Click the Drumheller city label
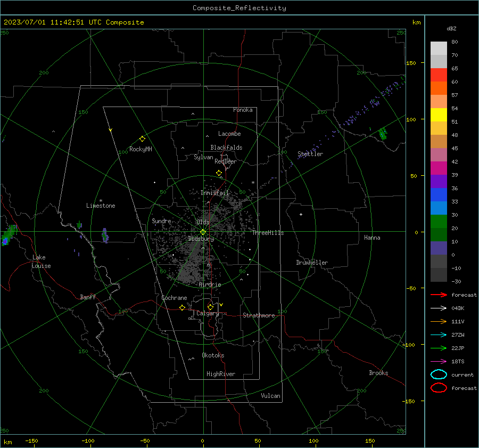The image size is (479, 448). click(312, 263)
